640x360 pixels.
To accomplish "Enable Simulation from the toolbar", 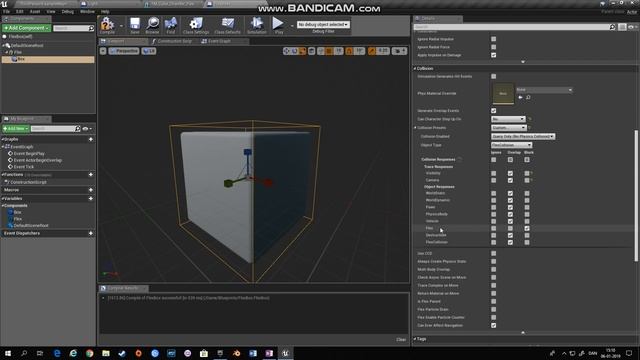I will coord(257,24).
